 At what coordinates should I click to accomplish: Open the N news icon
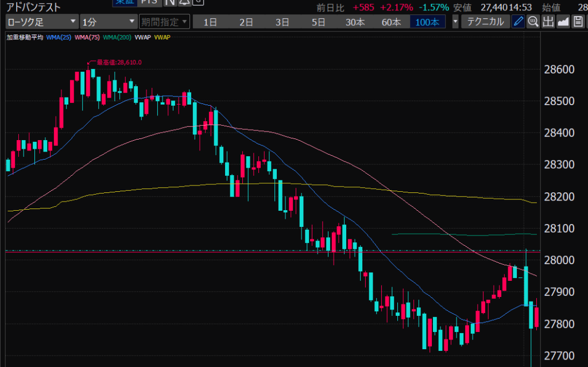(169, 2)
